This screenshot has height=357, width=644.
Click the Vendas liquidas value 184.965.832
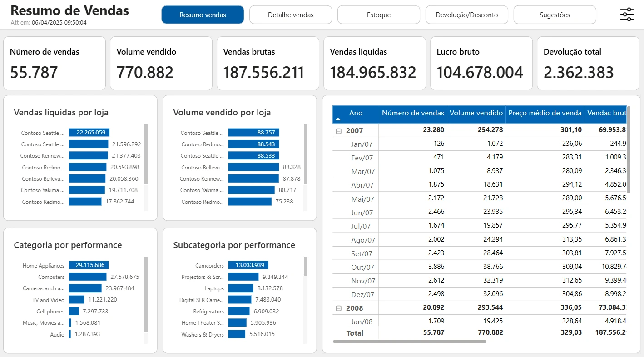point(373,73)
